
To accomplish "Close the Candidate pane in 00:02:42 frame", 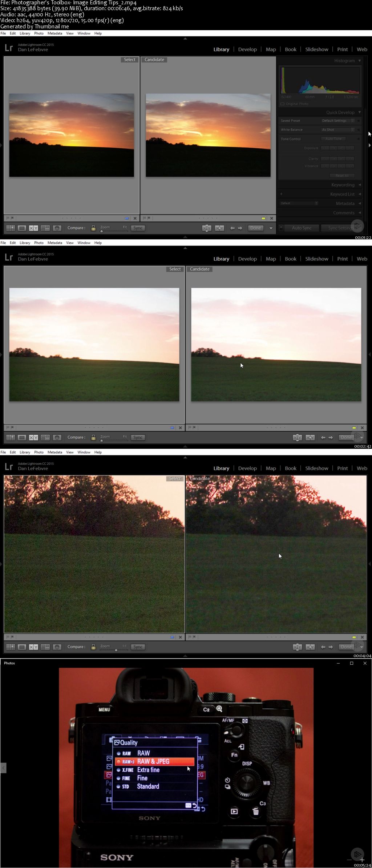I will [x=362, y=428].
